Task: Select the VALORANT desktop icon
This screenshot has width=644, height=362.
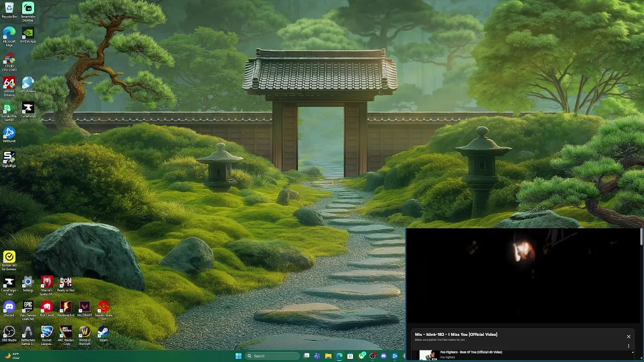Action: click(85, 309)
